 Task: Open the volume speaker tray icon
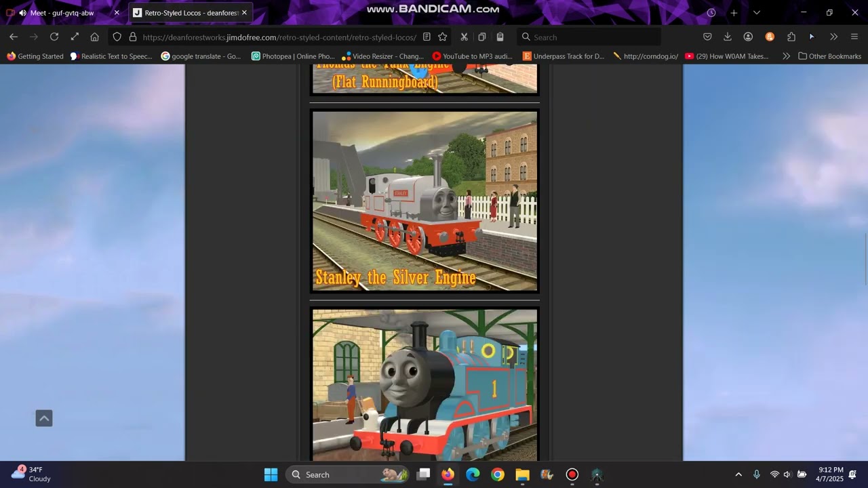(x=787, y=474)
